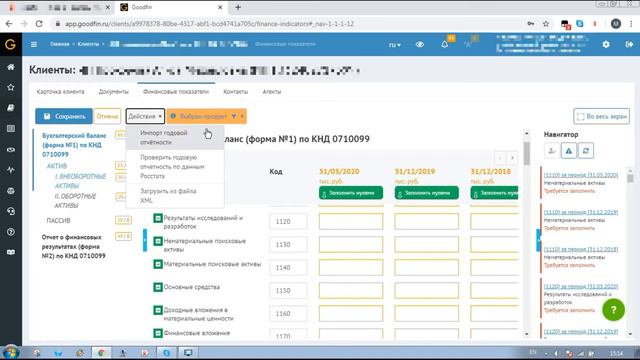Click the Клиенты breadcrumb link
This screenshot has height=360, width=640.
88,44
